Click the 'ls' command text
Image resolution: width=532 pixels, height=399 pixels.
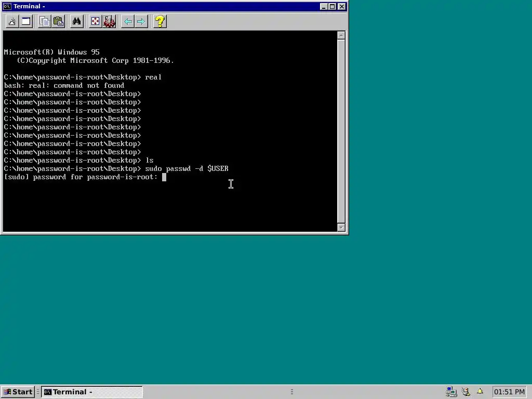coord(149,160)
